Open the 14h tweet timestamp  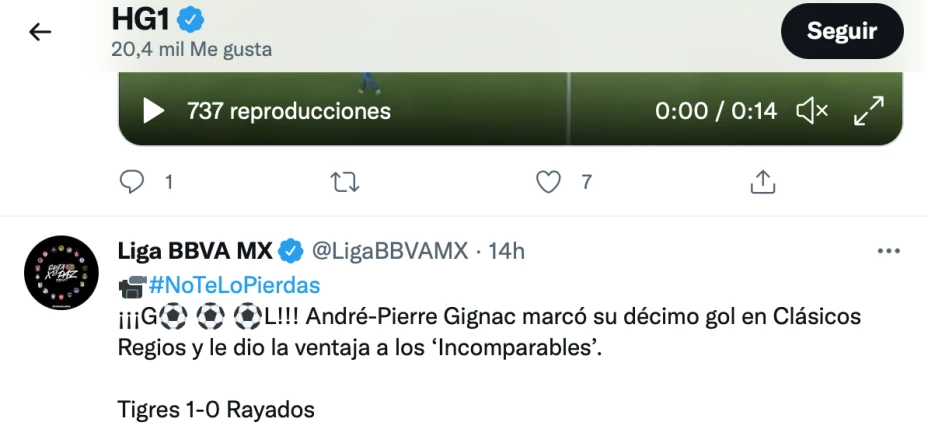[506, 251]
